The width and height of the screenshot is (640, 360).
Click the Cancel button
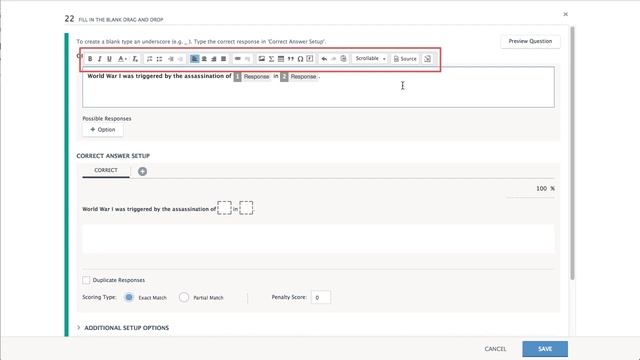[495, 349]
